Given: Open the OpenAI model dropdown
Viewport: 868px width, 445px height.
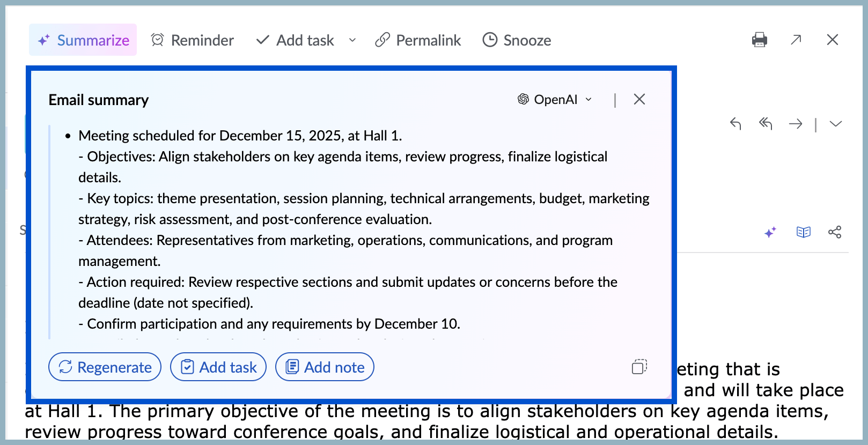Looking at the screenshot, I should tap(555, 100).
